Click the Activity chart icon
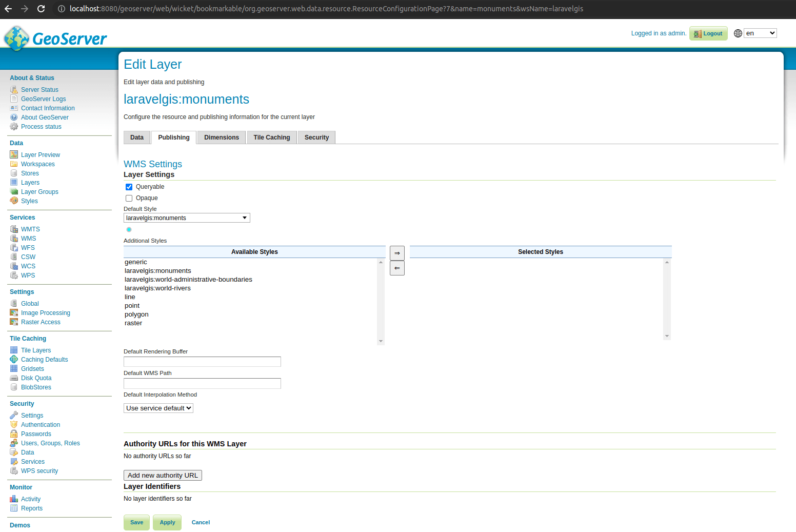The height and width of the screenshot is (532, 796). [x=14, y=499]
